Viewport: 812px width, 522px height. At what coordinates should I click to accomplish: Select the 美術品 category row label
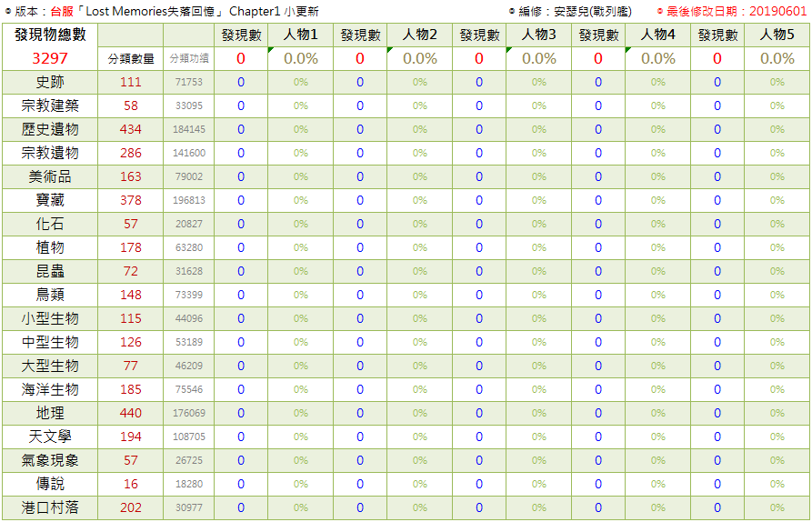[50, 177]
